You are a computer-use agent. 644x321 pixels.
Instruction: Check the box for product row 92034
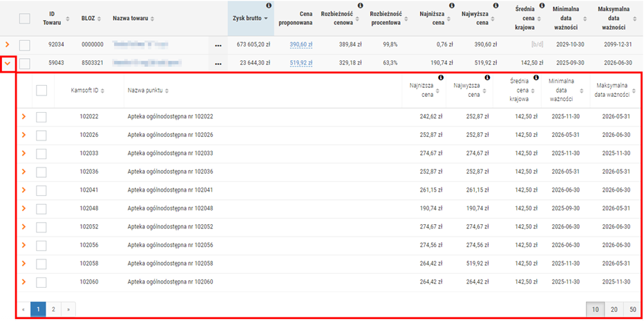tap(25, 45)
